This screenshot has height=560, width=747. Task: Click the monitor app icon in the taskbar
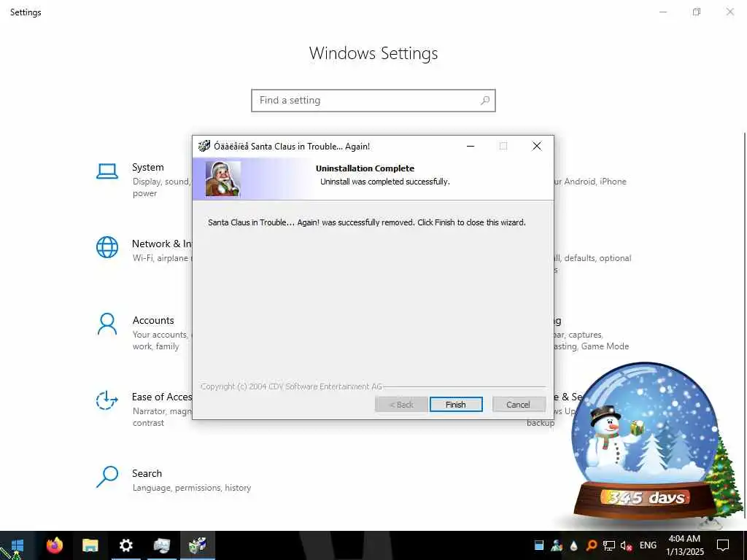[161, 545]
